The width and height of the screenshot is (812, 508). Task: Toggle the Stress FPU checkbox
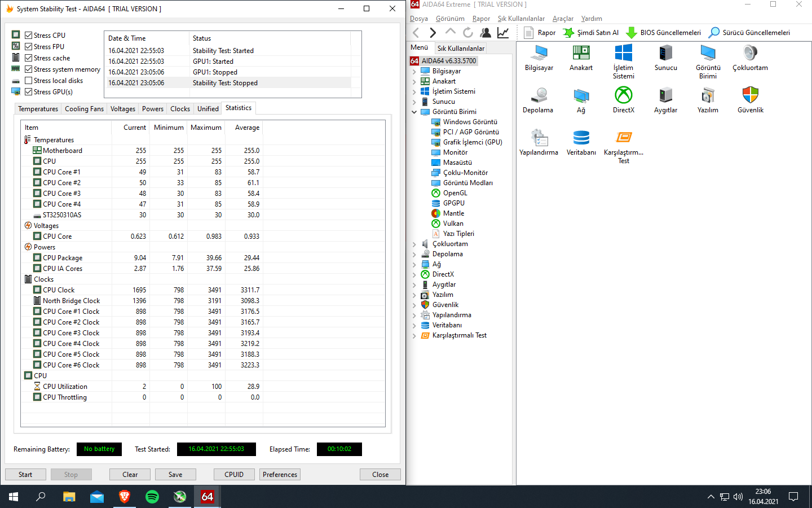click(28, 46)
